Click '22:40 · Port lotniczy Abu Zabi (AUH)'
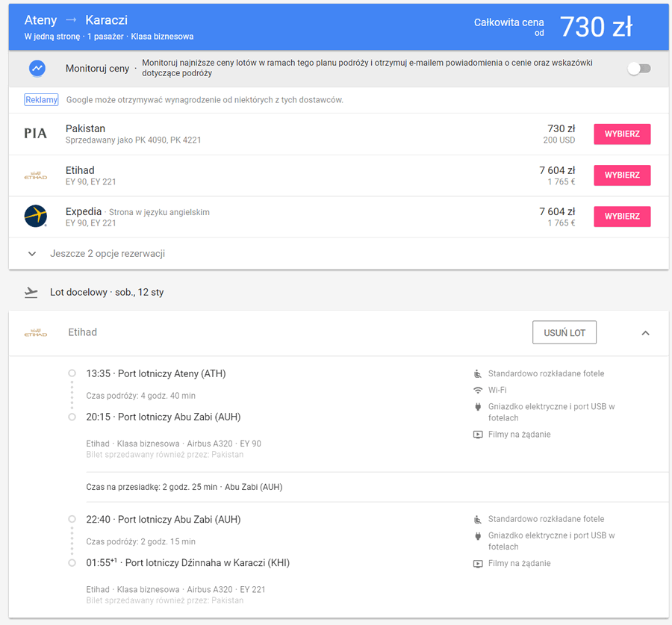 164,520
